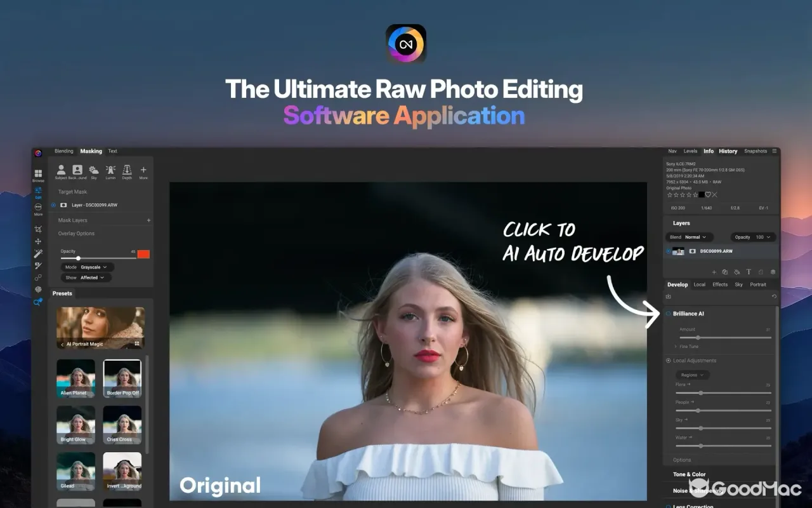Screen dimensions: 812x508
Task: Toggle visibility of DSC00099.ARW layer in Layers
Action: coord(668,251)
